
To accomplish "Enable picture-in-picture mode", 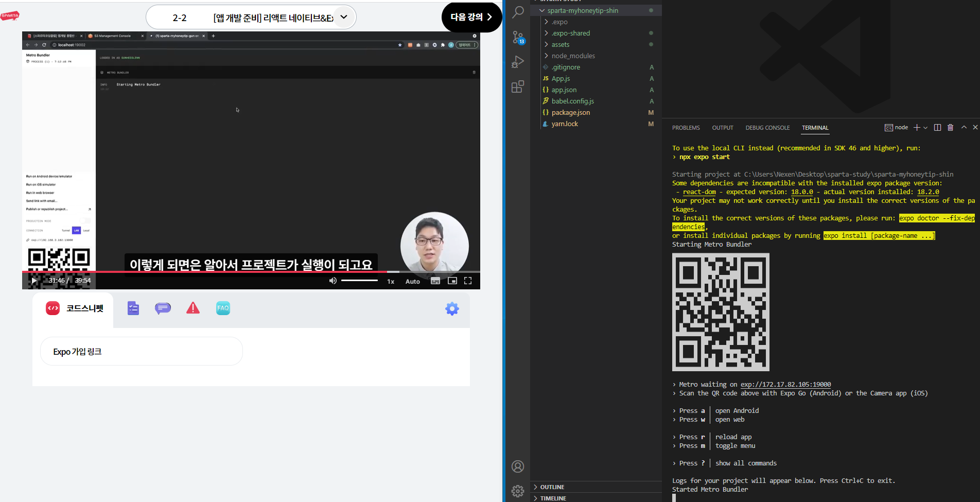I will pos(452,281).
